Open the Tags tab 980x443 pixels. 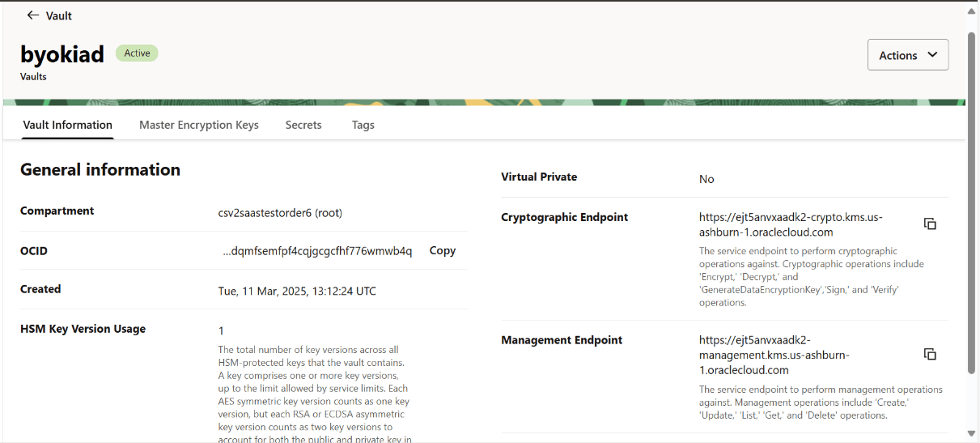coord(363,125)
